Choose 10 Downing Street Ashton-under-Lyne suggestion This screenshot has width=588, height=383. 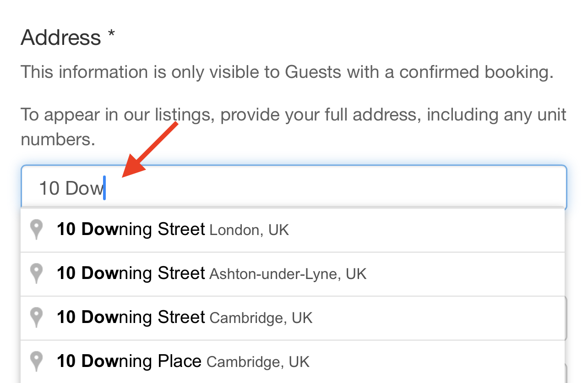(293, 274)
